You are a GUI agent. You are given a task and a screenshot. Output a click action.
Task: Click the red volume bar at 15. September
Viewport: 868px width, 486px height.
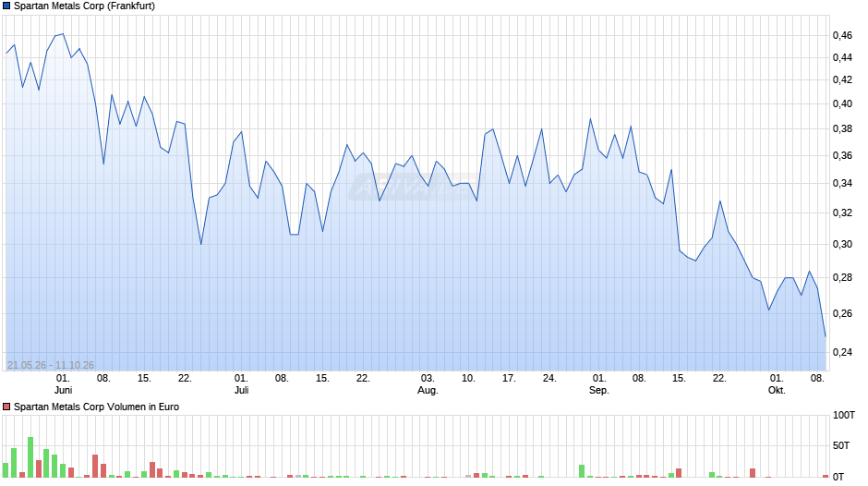coord(679,473)
